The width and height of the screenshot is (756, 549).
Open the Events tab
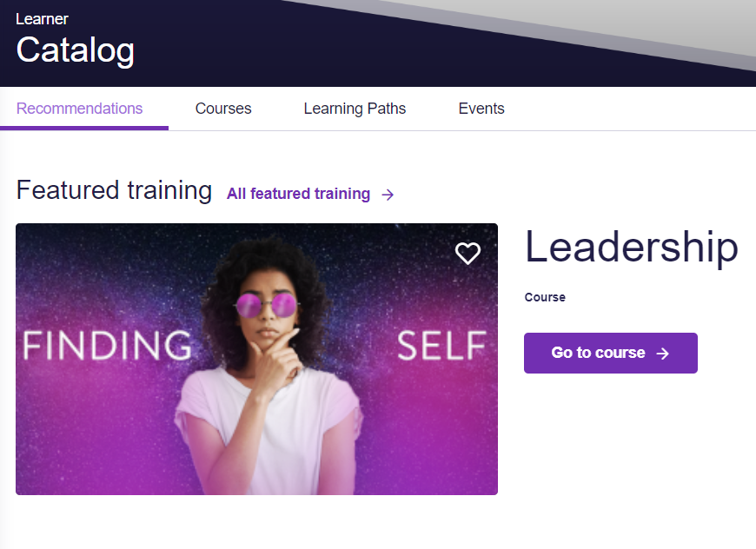point(481,109)
